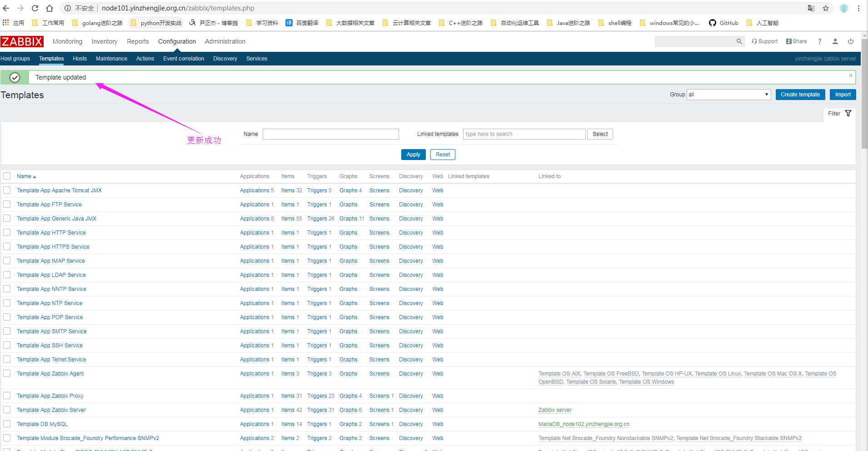
Task: Open the 人工智能 bookmark folder
Action: tap(762, 23)
